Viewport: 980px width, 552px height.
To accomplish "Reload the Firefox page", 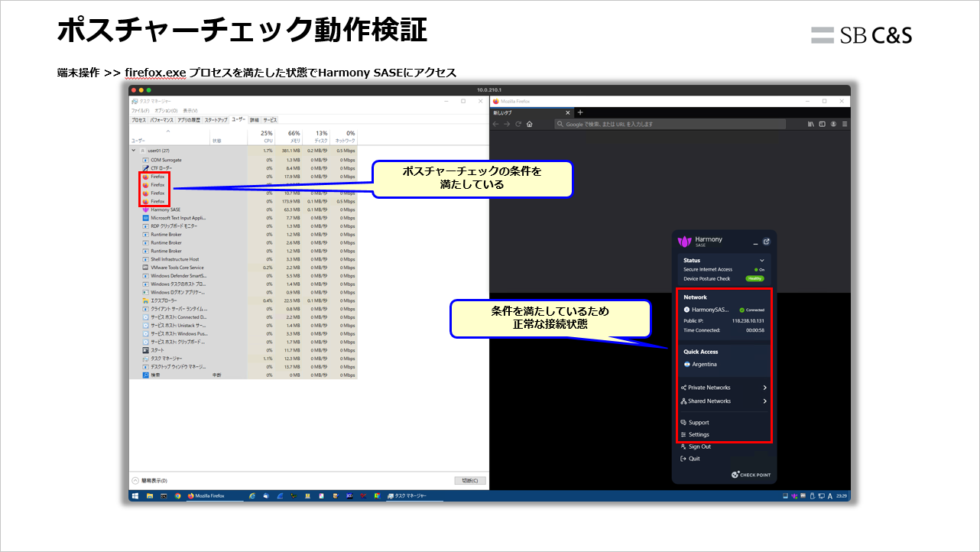I will [518, 124].
